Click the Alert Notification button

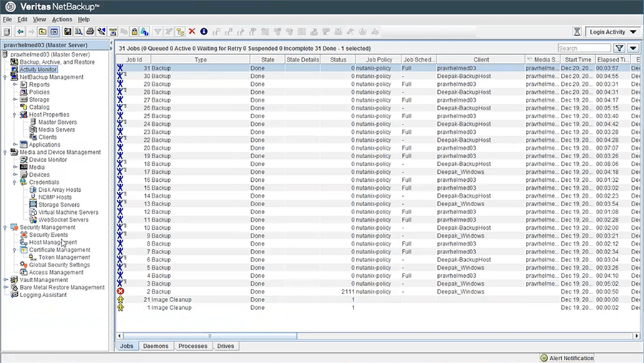click(567, 358)
